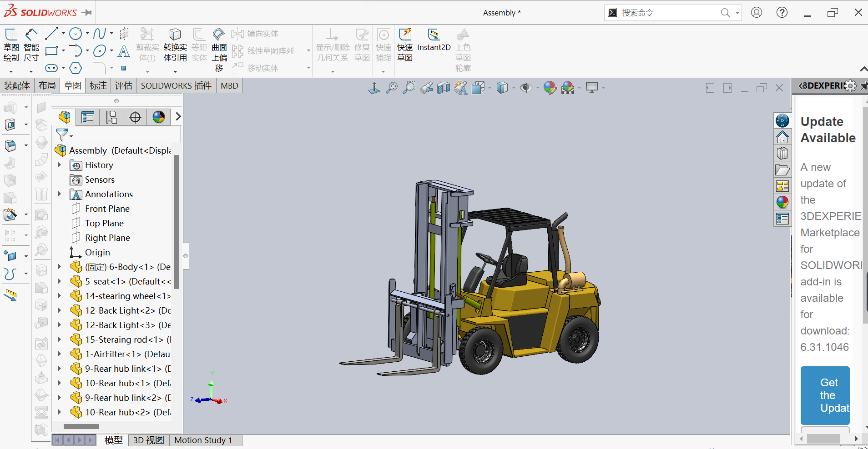This screenshot has height=449, width=868.
Task: Select the Line sketch tool
Action: click(51, 33)
